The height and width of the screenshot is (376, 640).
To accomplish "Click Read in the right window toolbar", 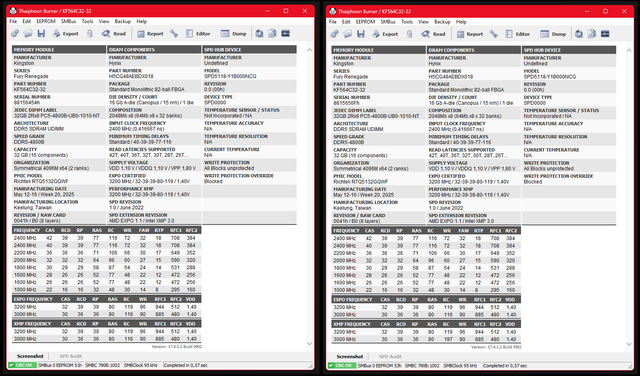I will click(433, 34).
